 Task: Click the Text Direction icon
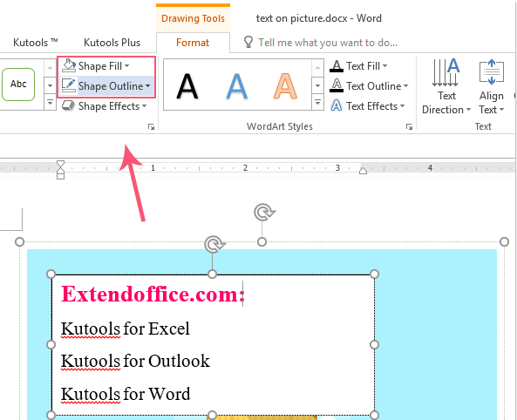point(446,72)
